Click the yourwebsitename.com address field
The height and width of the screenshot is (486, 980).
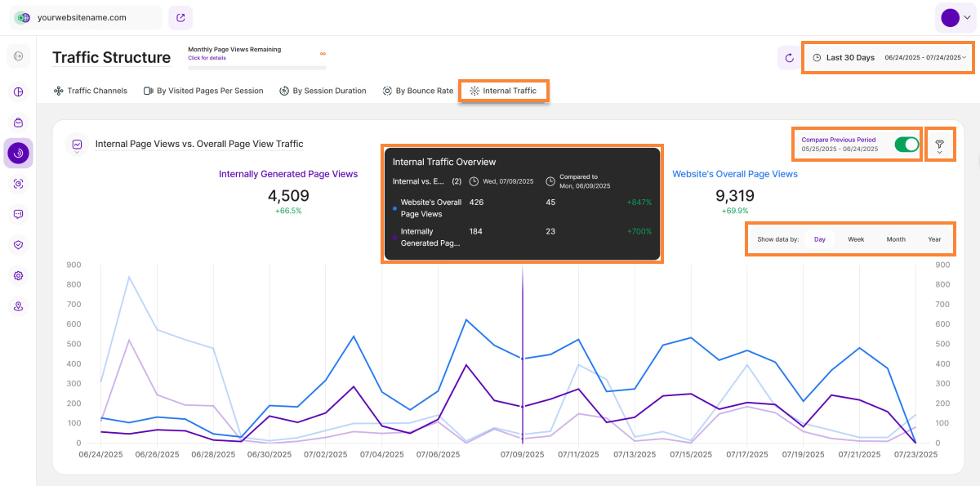pos(88,17)
